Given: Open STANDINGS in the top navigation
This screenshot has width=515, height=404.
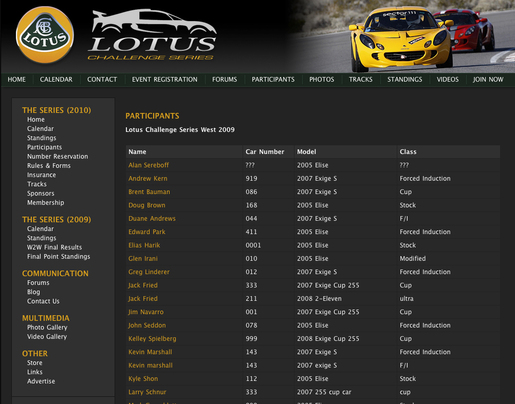Looking at the screenshot, I should click(405, 79).
